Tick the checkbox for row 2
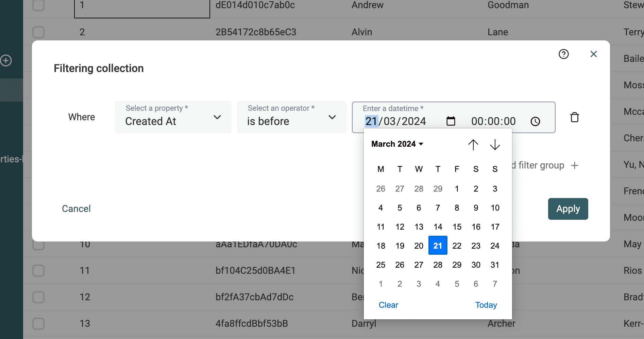Screen dimensions: 644x339 click(x=38, y=32)
